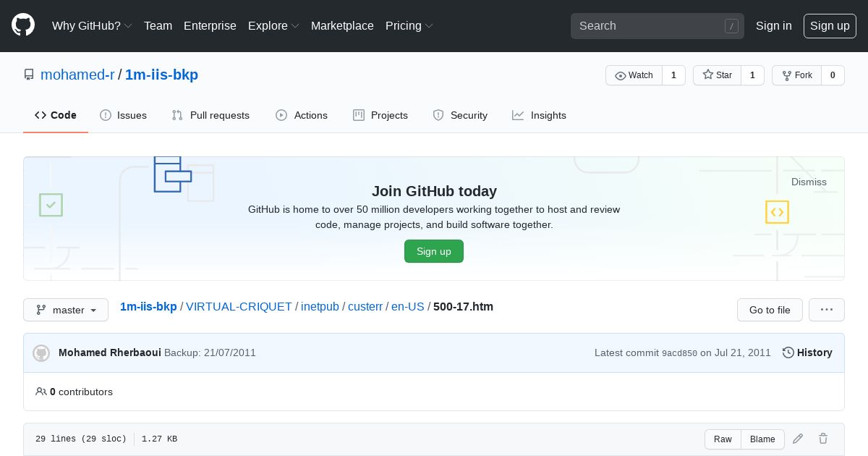Open the GitHub logo homepage
868x456 pixels.
click(x=23, y=25)
